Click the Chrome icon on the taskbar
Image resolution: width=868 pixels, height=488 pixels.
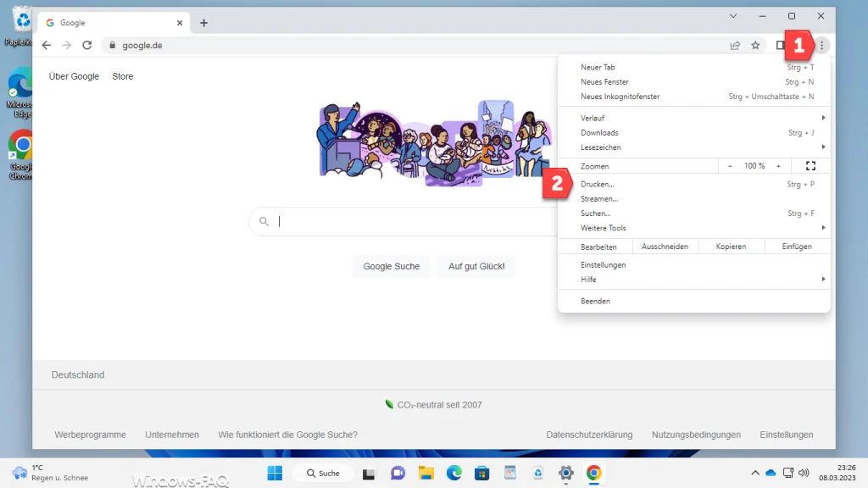[594, 473]
